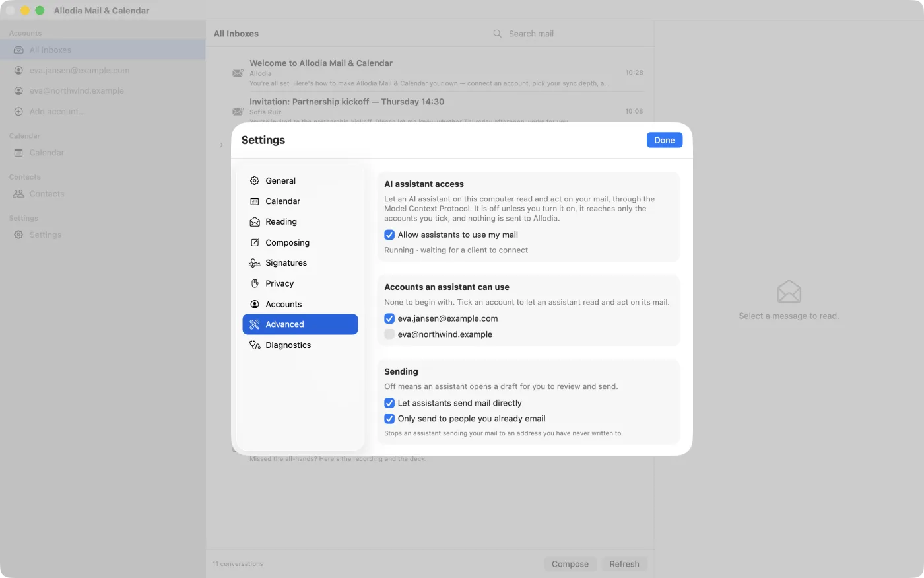Open Diagnostics via its stethoscope icon

[255, 345]
